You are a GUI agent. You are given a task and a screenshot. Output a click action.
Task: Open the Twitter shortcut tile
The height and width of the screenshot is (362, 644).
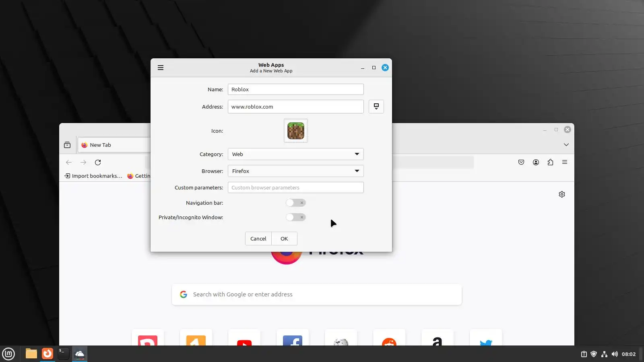486,338
